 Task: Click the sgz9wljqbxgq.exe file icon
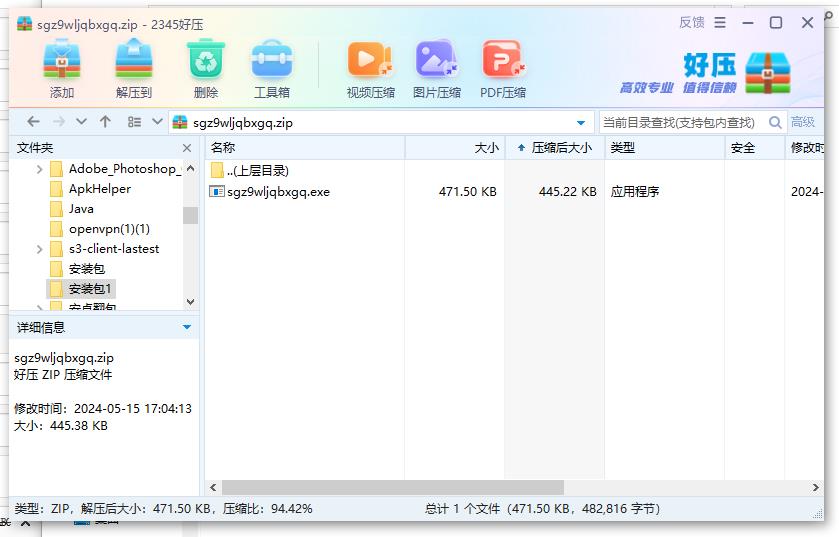(217, 191)
